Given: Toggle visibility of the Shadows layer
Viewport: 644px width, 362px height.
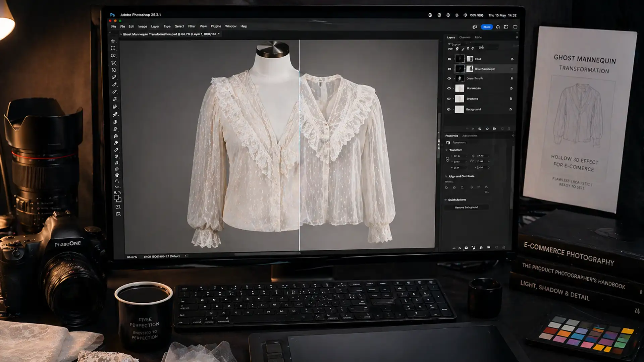Looking at the screenshot, I should point(449,99).
